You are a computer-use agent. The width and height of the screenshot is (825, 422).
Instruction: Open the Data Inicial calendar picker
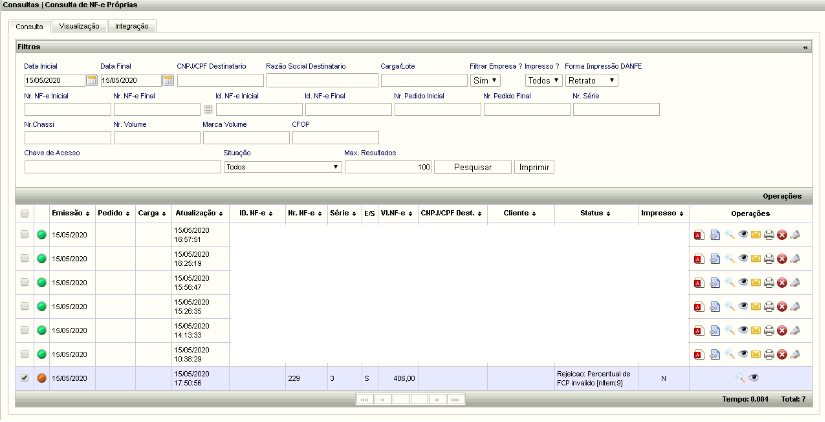coord(92,81)
